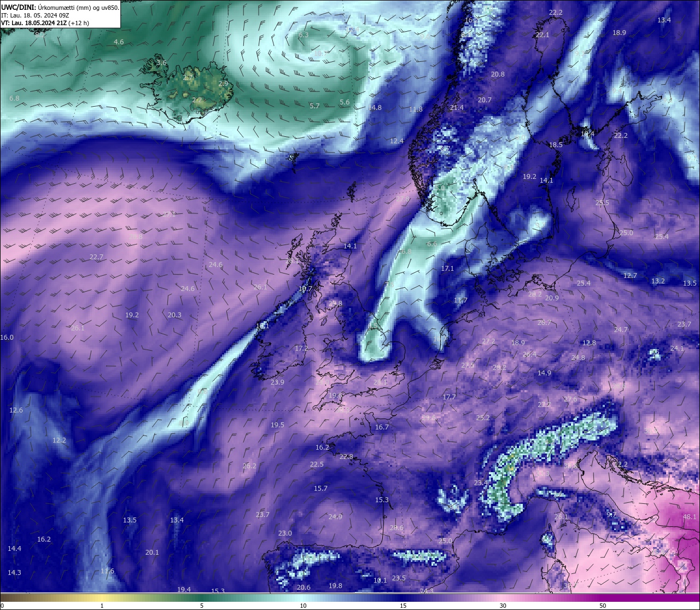Click the 3.6 value over Iceland
The image size is (700, 610).
click(x=161, y=63)
